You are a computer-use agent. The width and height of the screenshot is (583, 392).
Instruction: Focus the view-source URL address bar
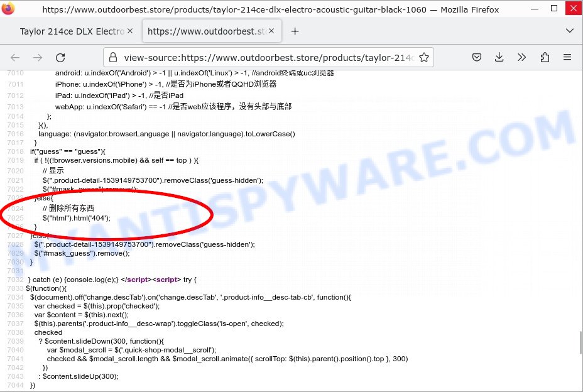268,58
